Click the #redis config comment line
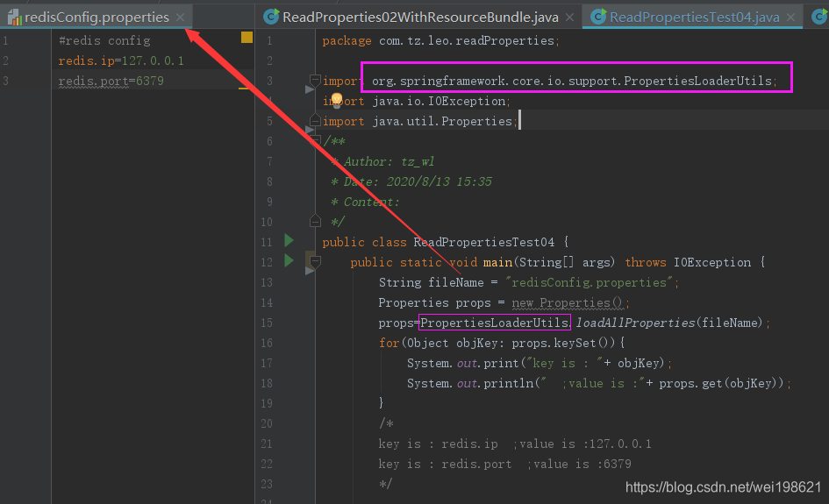This screenshot has width=829, height=504. (104, 40)
